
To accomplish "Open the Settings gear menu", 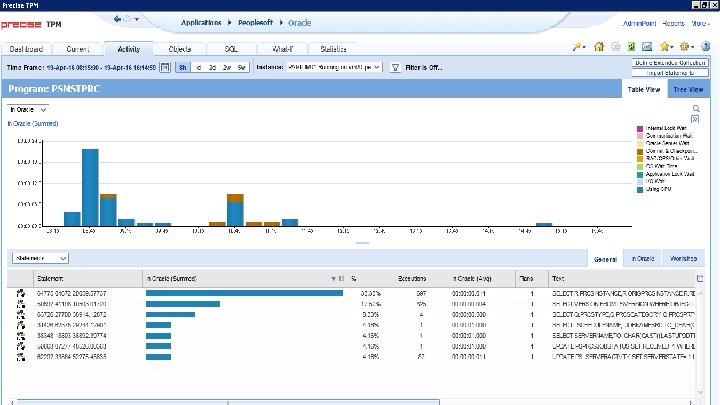I will pos(687,46).
